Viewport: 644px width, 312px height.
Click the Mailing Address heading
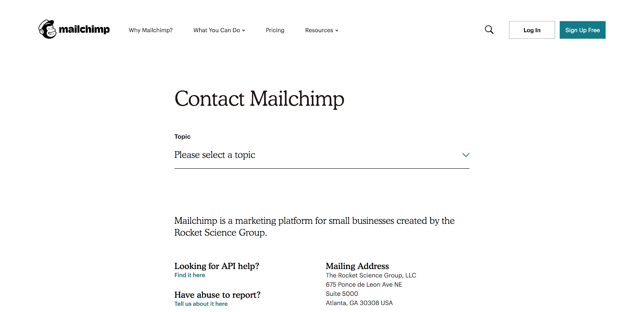coord(357,266)
